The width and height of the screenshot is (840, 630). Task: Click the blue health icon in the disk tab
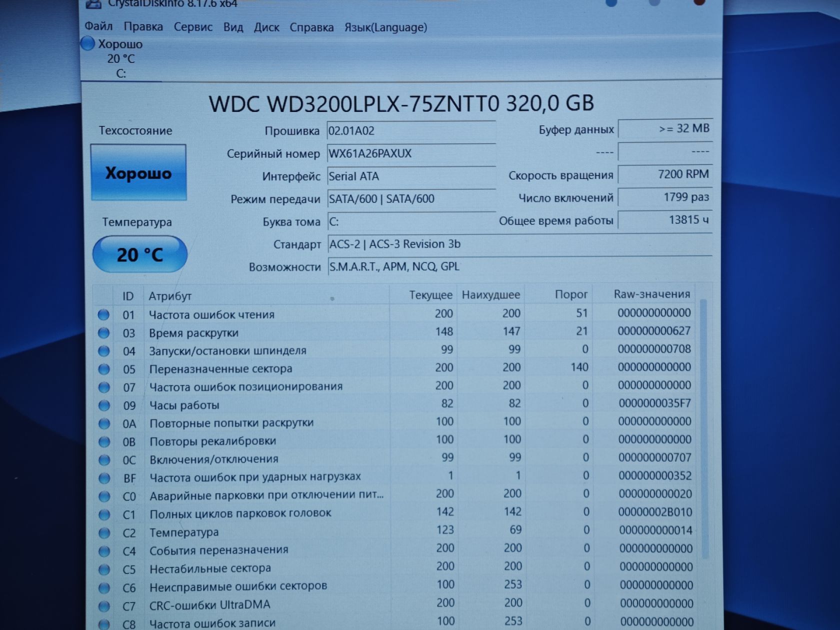tap(88, 43)
